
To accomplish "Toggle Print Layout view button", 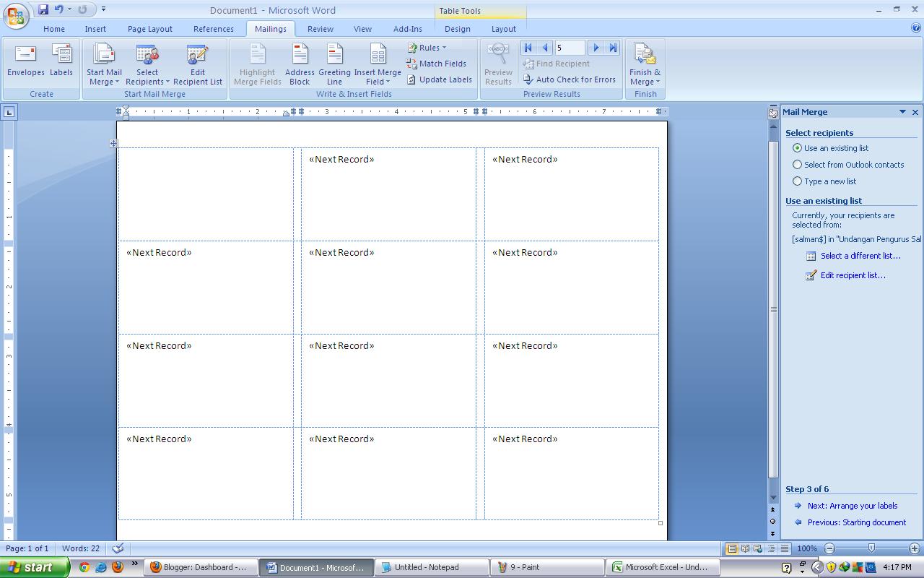I will 732,549.
